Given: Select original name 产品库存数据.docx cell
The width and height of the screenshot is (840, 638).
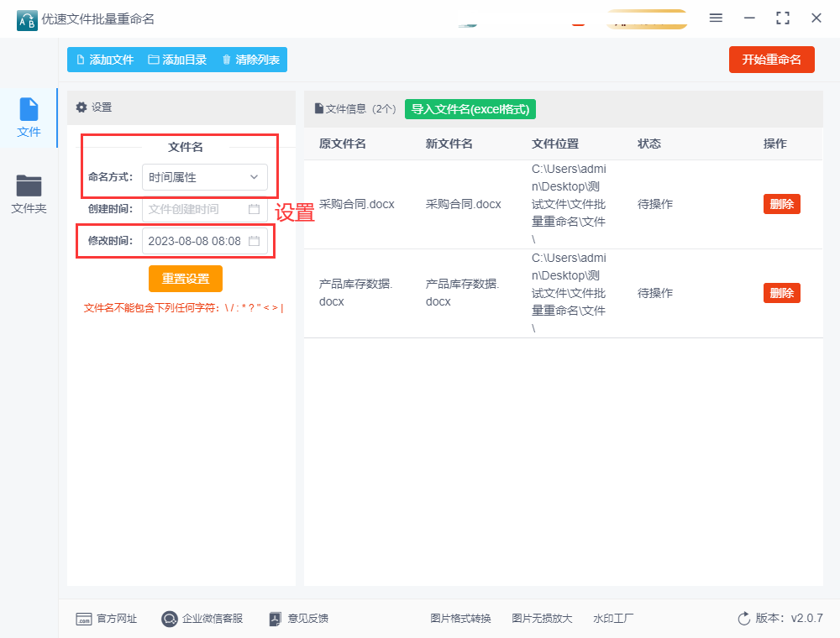Looking at the screenshot, I should [x=356, y=293].
